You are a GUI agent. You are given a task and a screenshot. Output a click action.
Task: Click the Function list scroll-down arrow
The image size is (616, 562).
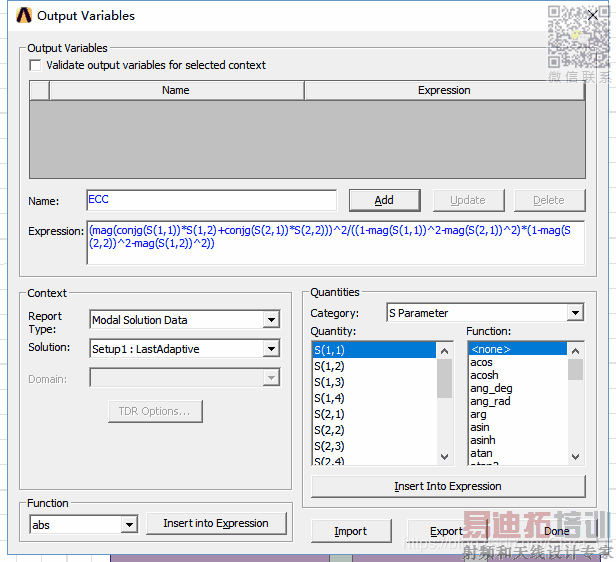tap(575, 456)
